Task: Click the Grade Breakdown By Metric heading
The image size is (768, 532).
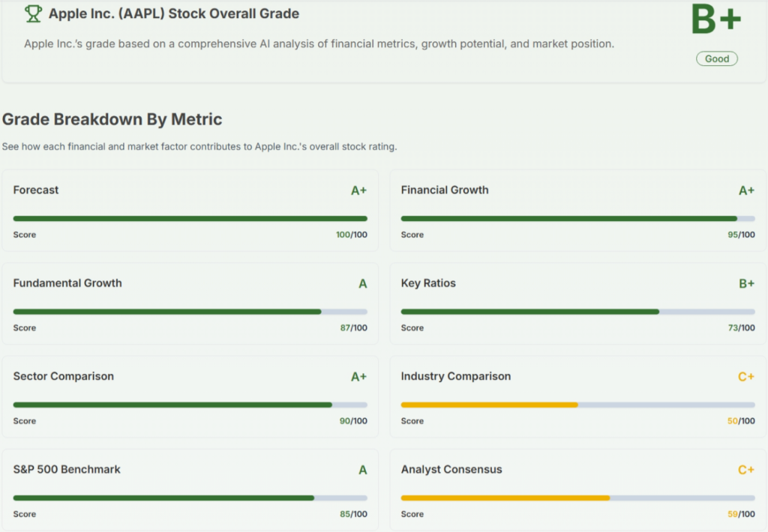Action: pyautogui.click(x=112, y=119)
